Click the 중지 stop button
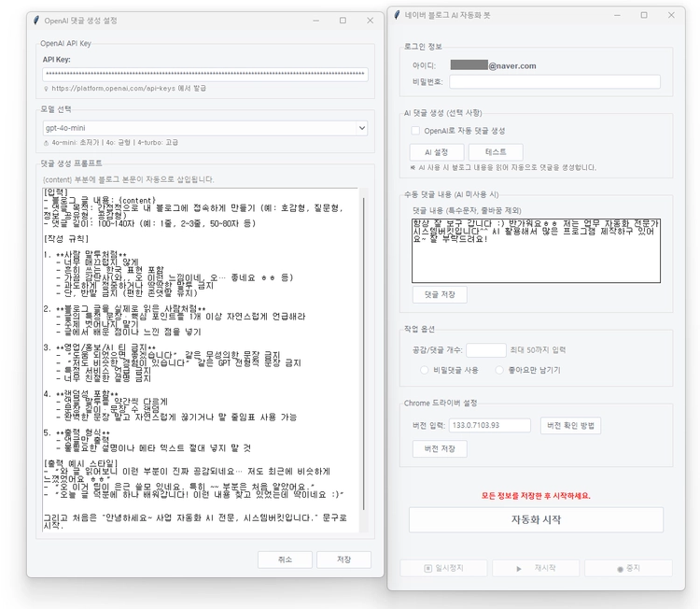This screenshot has width=700, height=609. [628, 568]
